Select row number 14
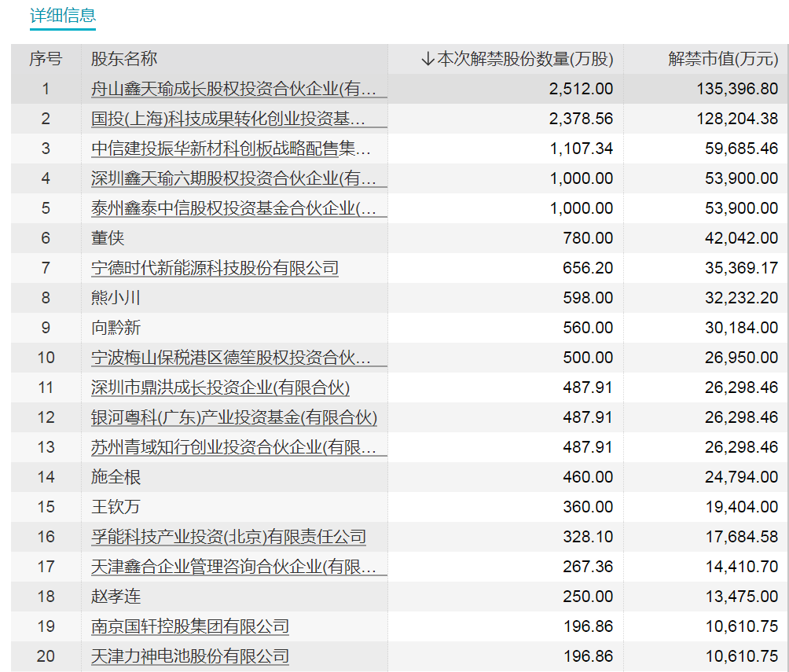Screen dimensions: 789x672 click(x=46, y=477)
